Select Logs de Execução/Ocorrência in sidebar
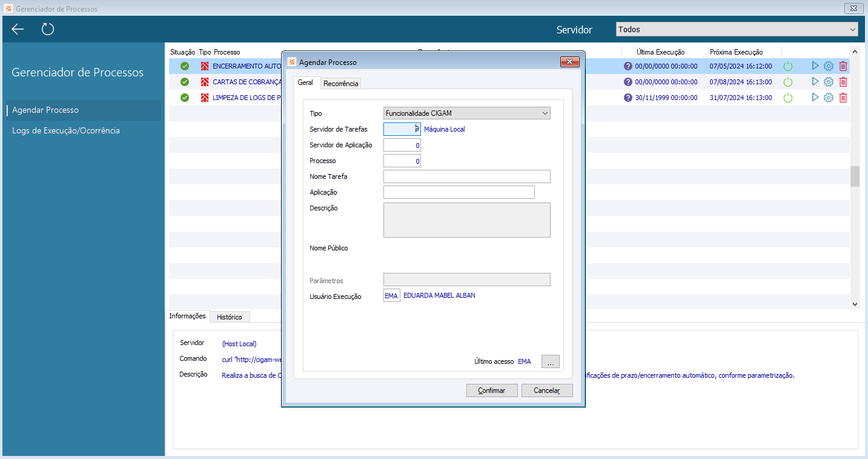Viewport: 868px width, 459px height. click(66, 130)
